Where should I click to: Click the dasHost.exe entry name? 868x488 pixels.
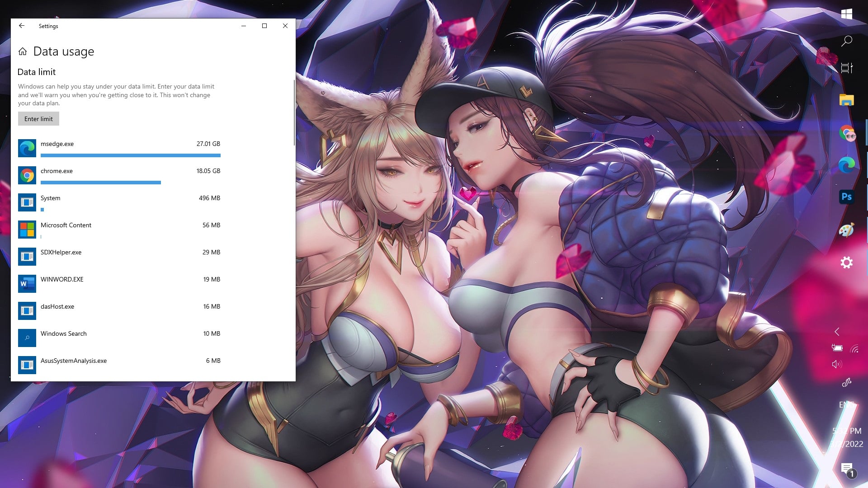click(57, 306)
